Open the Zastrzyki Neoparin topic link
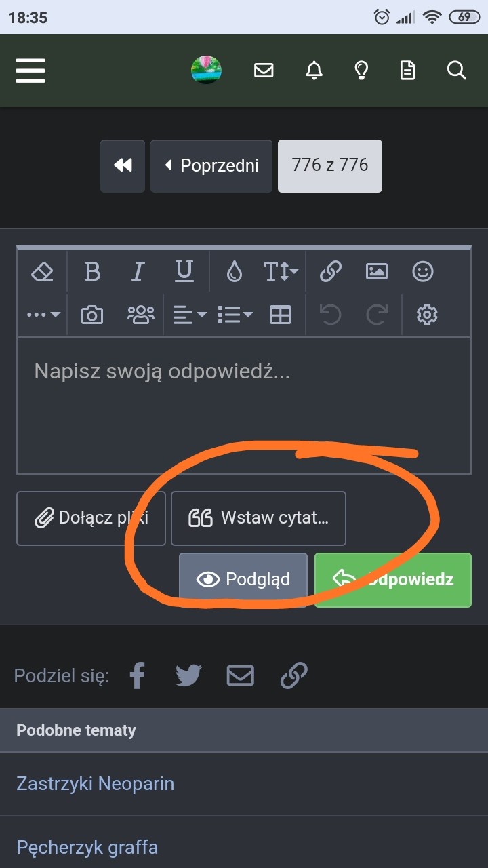The width and height of the screenshot is (488, 868). tap(96, 784)
